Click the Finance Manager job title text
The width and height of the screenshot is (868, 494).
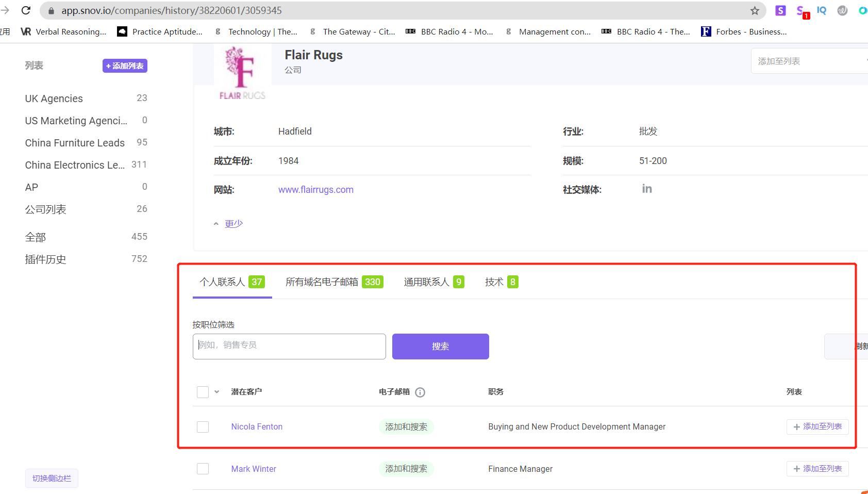(x=521, y=469)
